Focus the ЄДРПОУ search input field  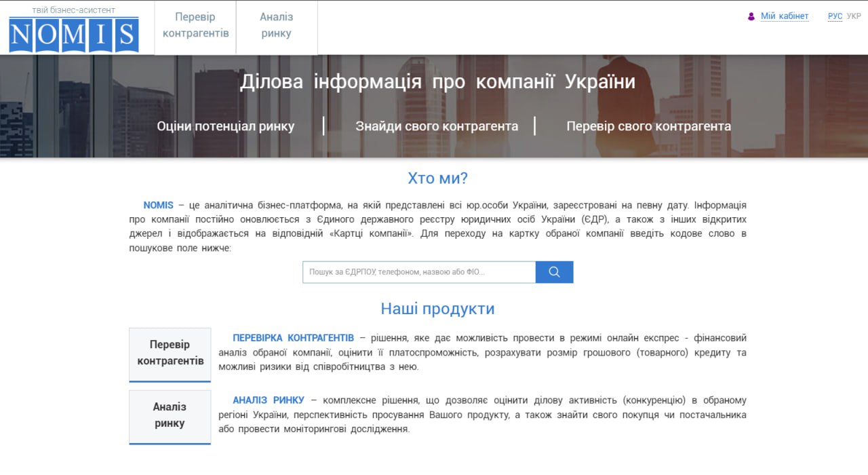point(418,272)
